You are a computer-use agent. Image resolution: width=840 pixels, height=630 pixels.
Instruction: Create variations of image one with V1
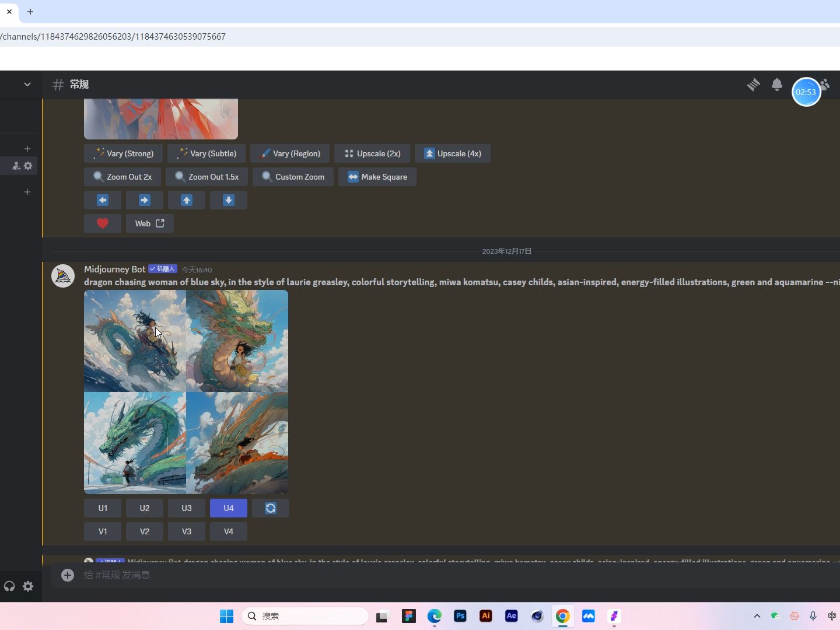tap(103, 531)
